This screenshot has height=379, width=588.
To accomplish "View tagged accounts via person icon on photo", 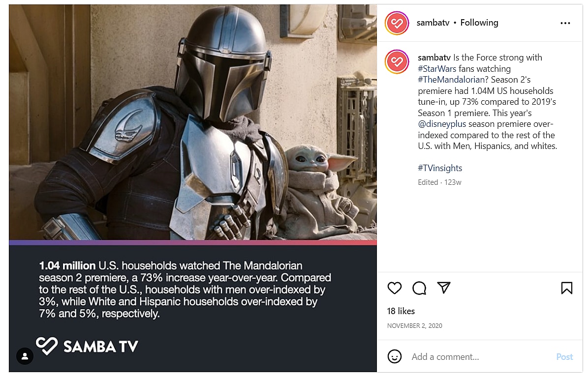I will pos(25,356).
